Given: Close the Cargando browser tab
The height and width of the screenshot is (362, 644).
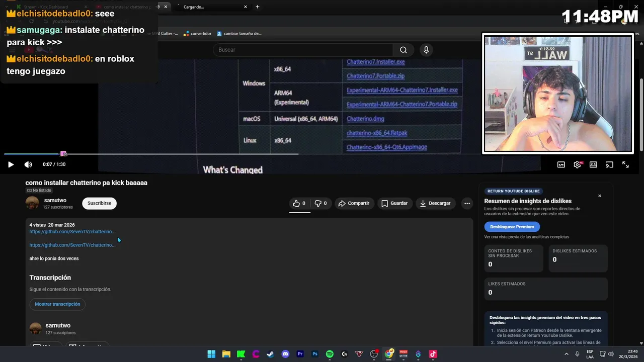Looking at the screenshot, I should [246, 7].
